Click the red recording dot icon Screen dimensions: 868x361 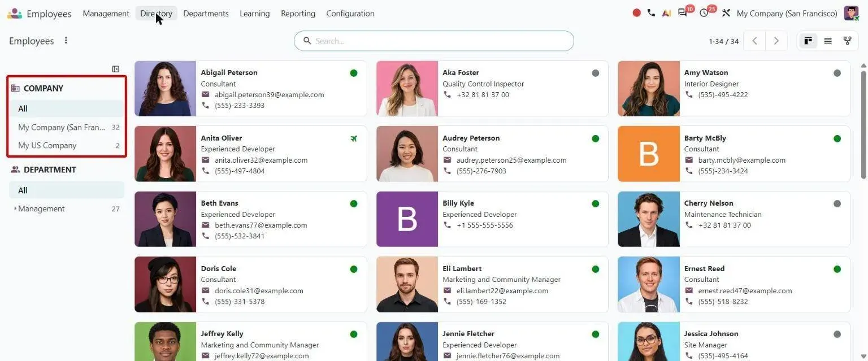637,13
